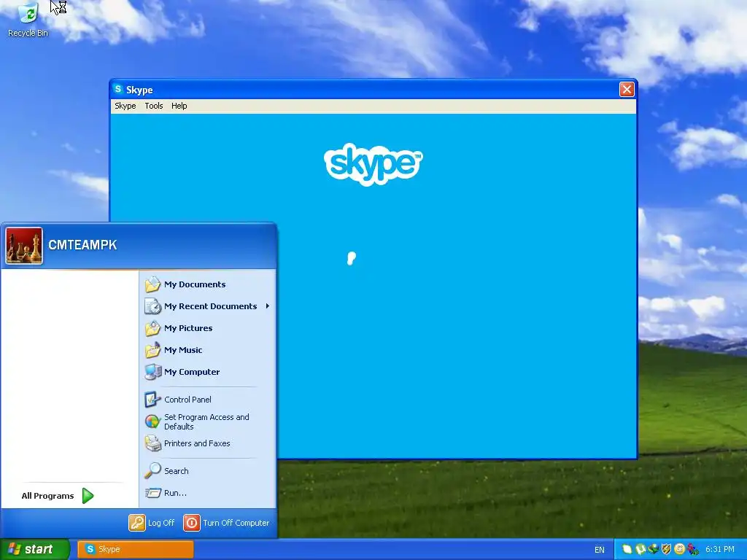Viewport: 747px width, 560px height.
Task: Choose the My Music label
Action: coord(183,350)
